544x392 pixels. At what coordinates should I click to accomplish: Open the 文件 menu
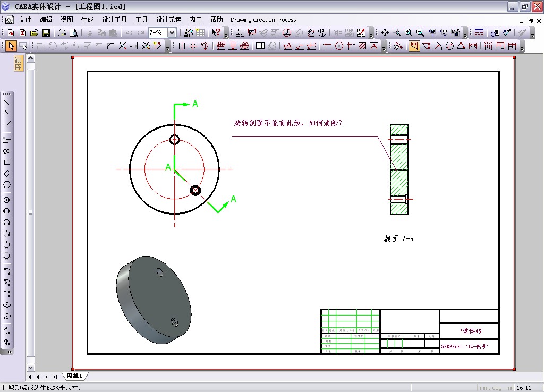25,20
